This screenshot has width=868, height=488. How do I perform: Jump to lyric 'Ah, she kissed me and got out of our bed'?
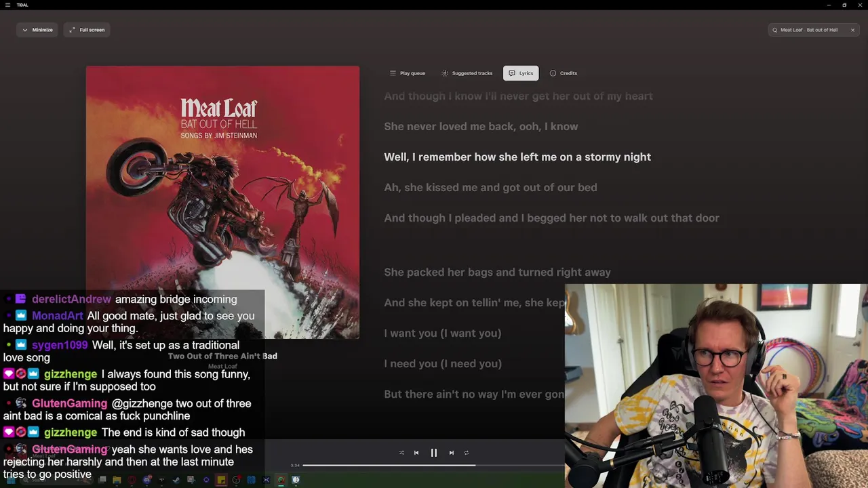point(490,188)
